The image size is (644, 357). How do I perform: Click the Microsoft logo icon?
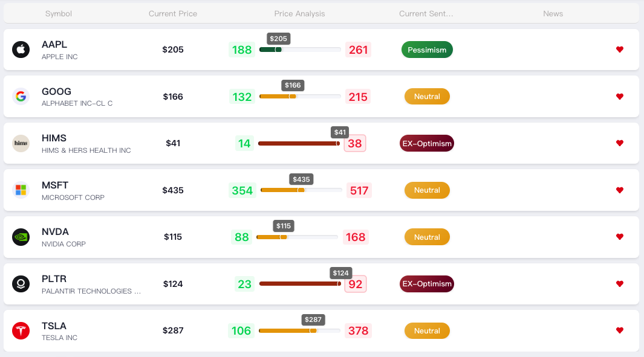point(21,190)
